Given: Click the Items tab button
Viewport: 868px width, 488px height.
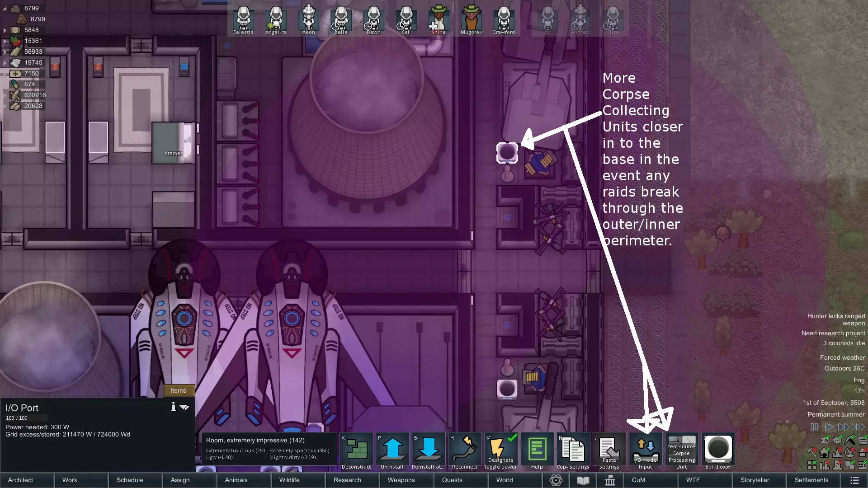Looking at the screenshot, I should click(178, 390).
